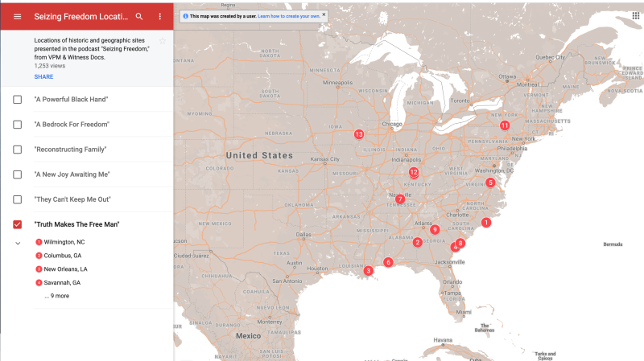Select map marker number 8 near Savannah
Viewport: 644px width, 361px height.
460,244
